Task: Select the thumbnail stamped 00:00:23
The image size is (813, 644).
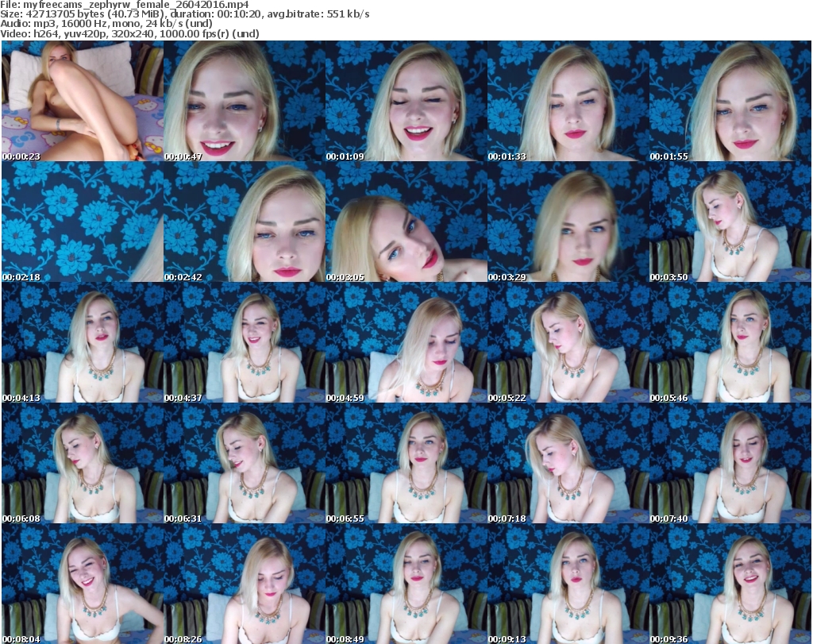Action: (x=83, y=101)
